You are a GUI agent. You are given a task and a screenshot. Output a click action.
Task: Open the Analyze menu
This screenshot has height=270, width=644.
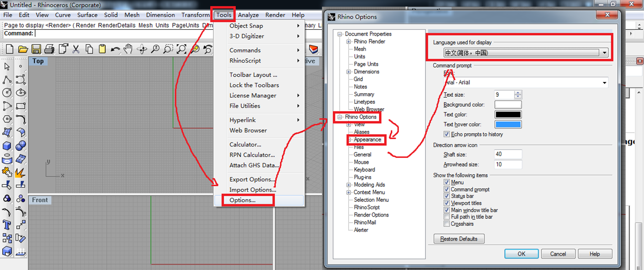[x=248, y=15]
